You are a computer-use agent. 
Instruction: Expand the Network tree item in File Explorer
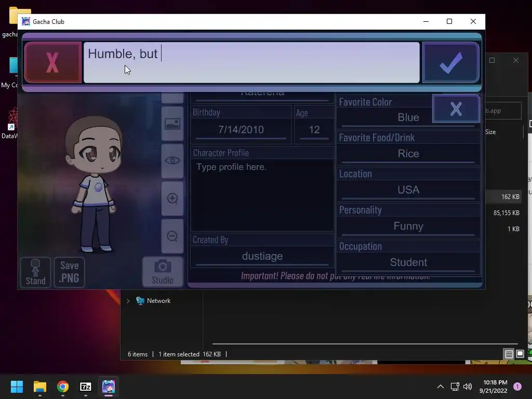coord(128,301)
